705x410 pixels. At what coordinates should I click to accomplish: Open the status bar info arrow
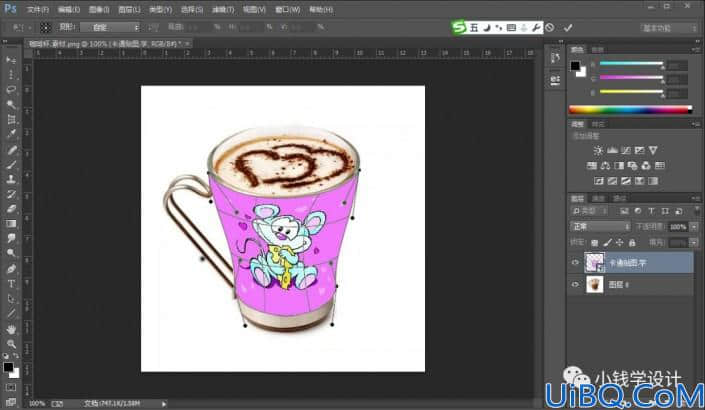click(164, 404)
